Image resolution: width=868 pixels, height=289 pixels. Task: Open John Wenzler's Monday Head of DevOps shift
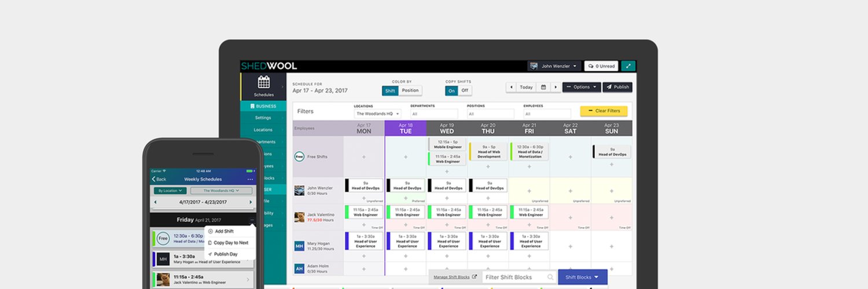pyautogui.click(x=364, y=185)
